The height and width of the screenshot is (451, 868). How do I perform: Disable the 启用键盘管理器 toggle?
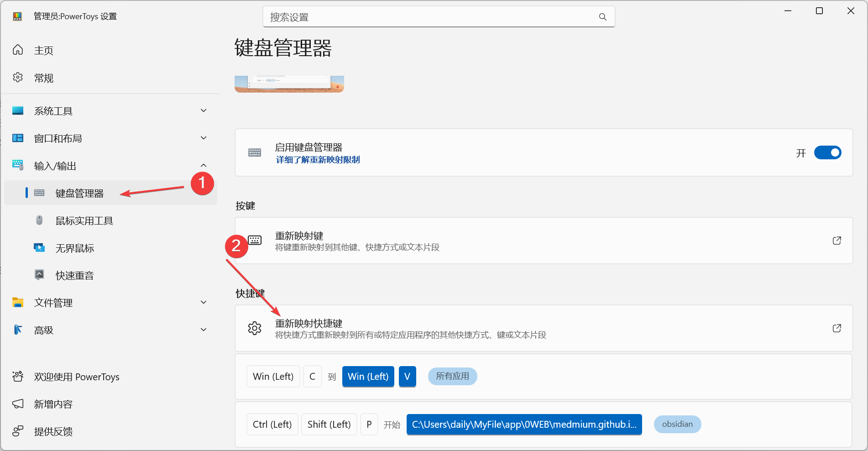click(827, 152)
